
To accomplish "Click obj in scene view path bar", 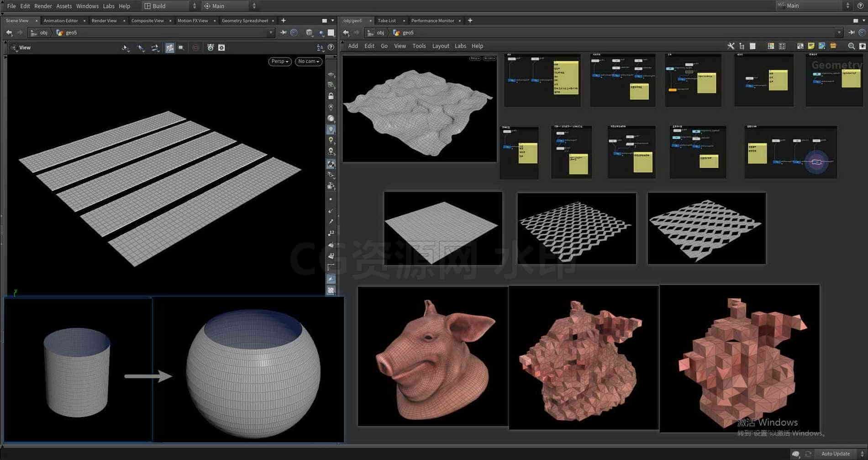I will point(43,32).
